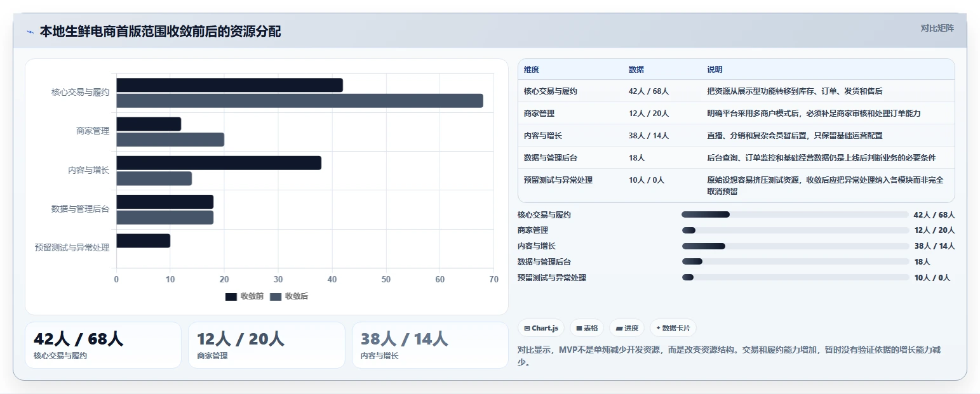The image size is (980, 394).
Task: Click the 表格 tag chip
Action: click(587, 328)
